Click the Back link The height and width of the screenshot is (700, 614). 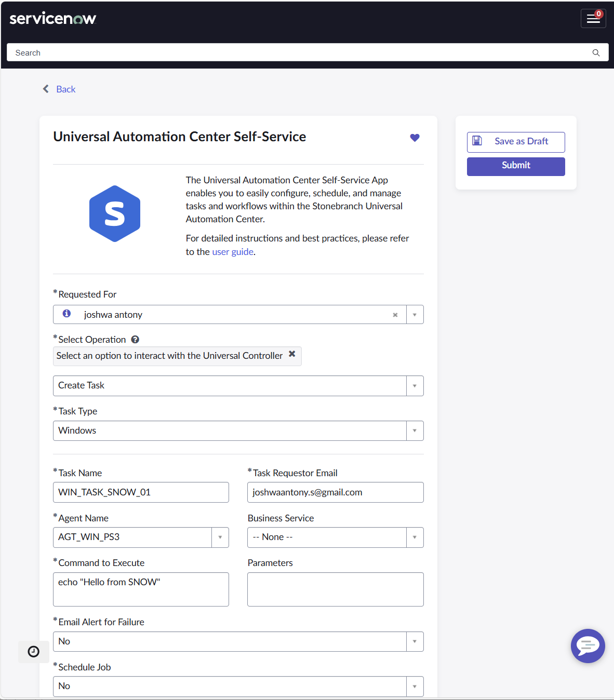tap(66, 89)
